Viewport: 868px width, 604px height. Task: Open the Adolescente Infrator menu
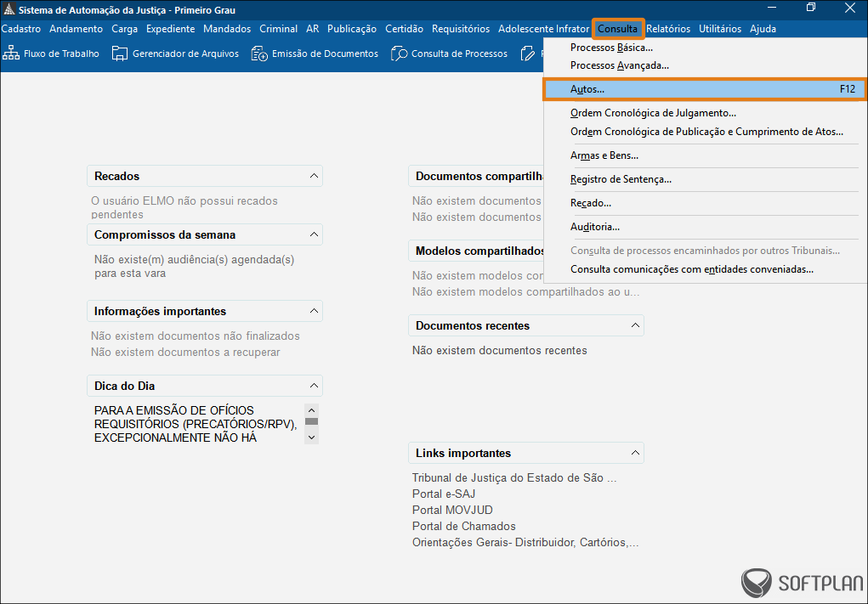(x=543, y=29)
